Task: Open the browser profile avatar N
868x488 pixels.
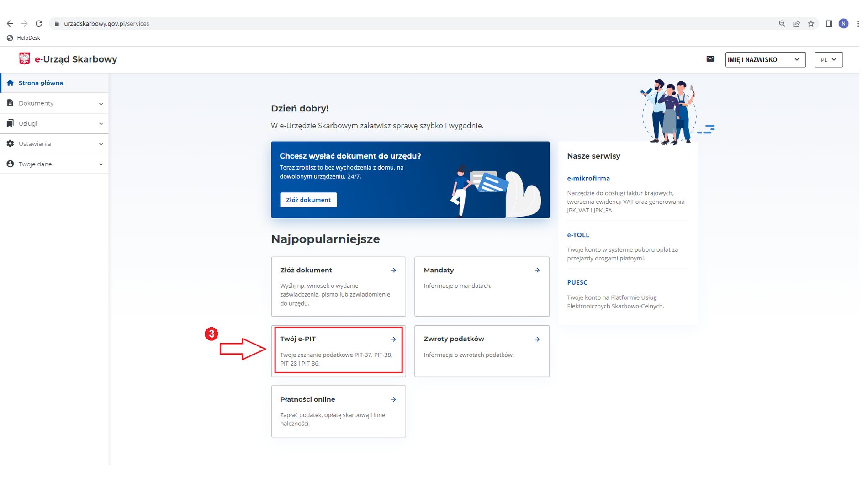Action: 843,23
